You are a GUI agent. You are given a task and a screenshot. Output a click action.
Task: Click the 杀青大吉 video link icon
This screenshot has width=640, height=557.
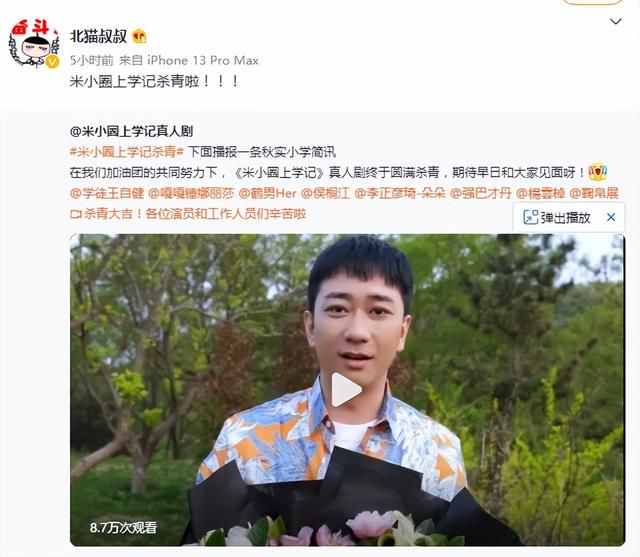point(76,214)
